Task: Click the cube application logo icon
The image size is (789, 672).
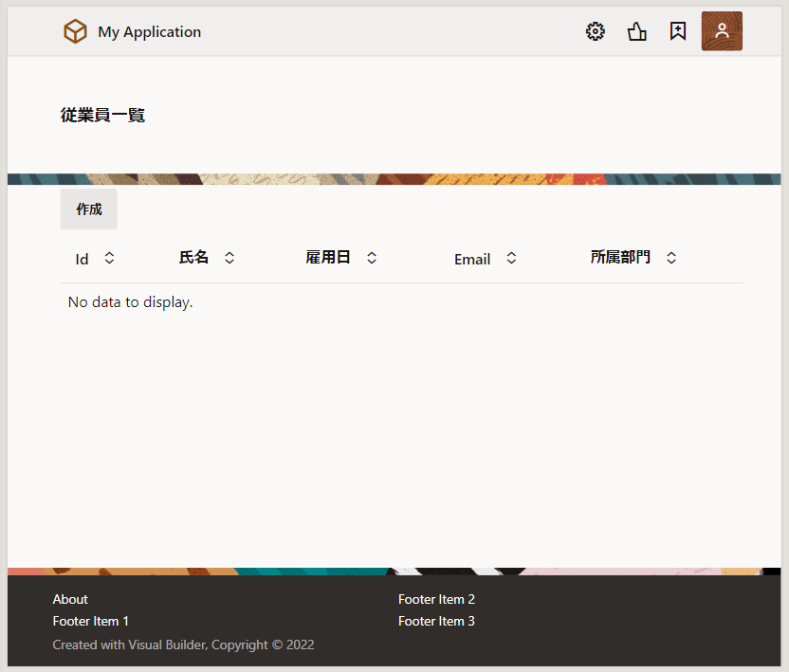Action: pyautogui.click(x=75, y=31)
